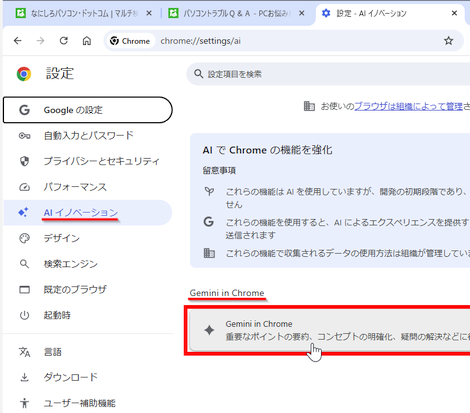Click the palette design icon
Viewport: 470px width, 413px height.
(24, 238)
